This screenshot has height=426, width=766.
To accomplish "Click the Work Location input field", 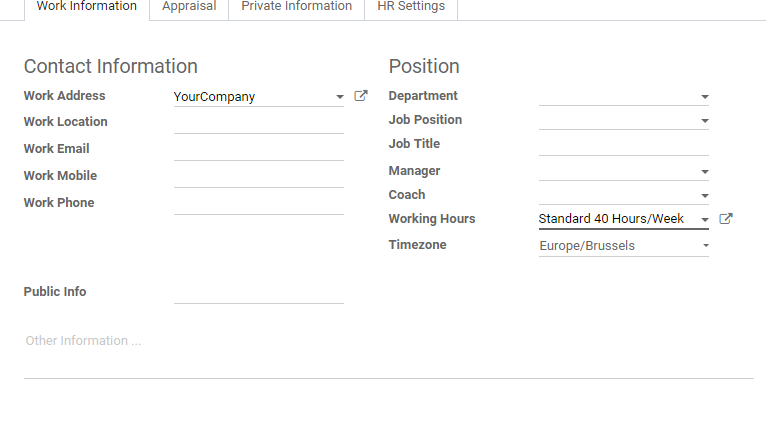I will pyautogui.click(x=259, y=123).
